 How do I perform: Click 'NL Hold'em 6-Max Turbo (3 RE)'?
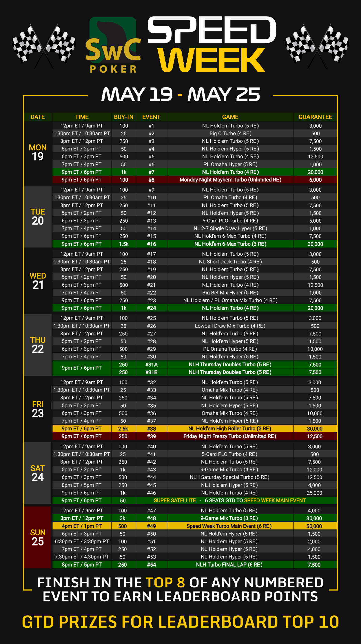[x=230, y=244]
